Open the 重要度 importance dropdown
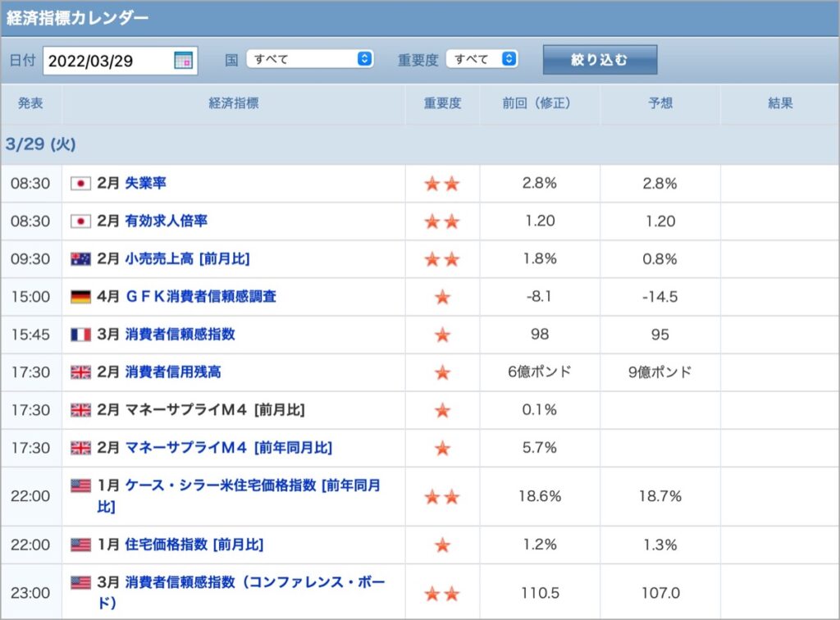 (x=482, y=59)
